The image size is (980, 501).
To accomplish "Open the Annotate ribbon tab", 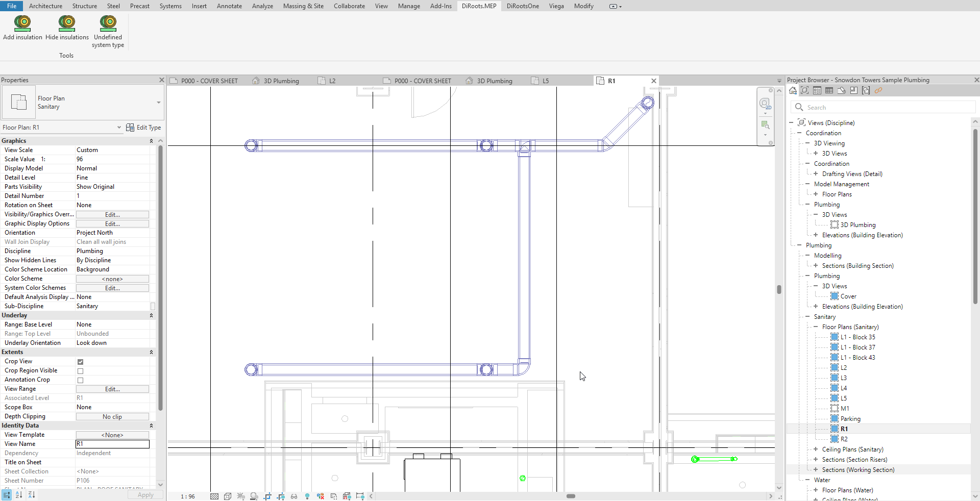I will [x=229, y=6].
